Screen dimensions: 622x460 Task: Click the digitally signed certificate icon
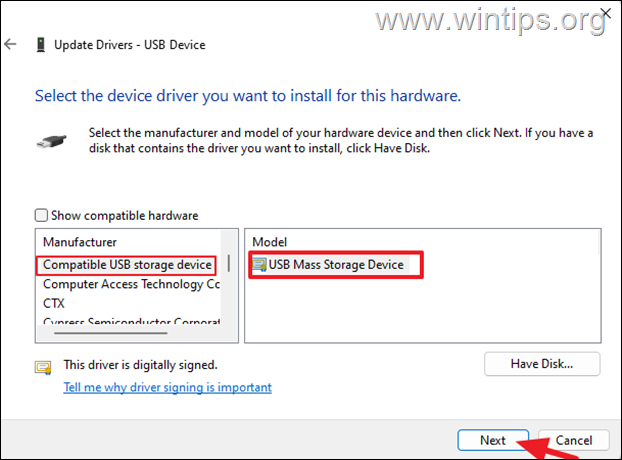[x=43, y=366]
